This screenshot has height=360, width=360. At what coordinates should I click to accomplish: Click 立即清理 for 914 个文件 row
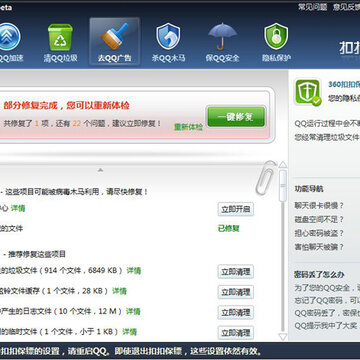coord(236,272)
